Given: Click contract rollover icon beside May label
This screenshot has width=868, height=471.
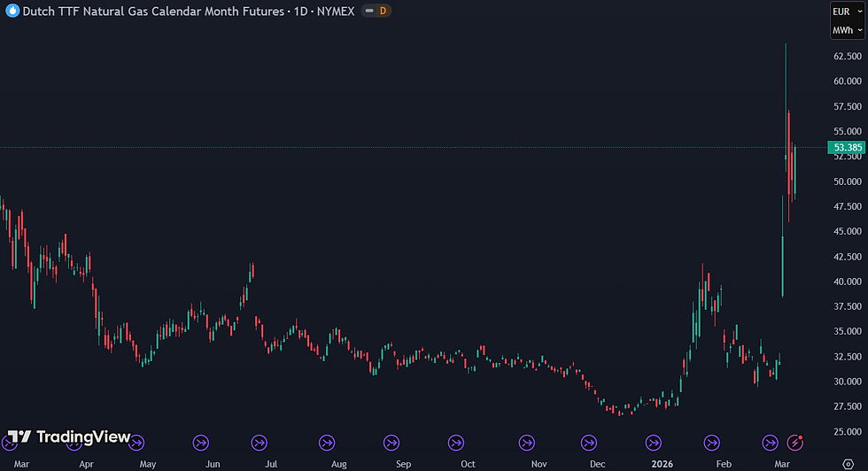Looking at the screenshot, I should (136, 443).
